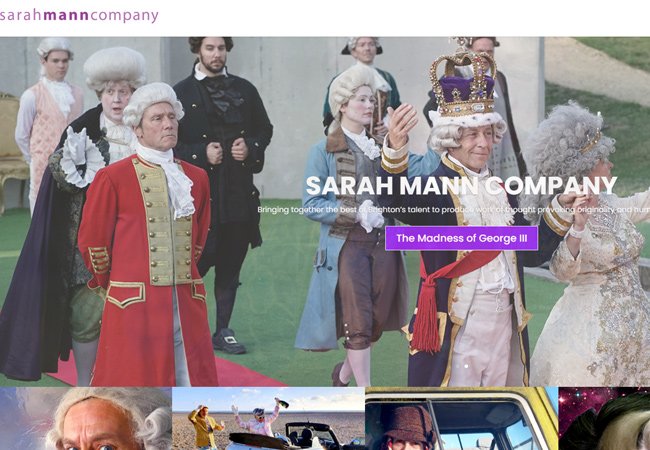
Task: Open the starry galaxy face thumbnail
Action: [604, 419]
